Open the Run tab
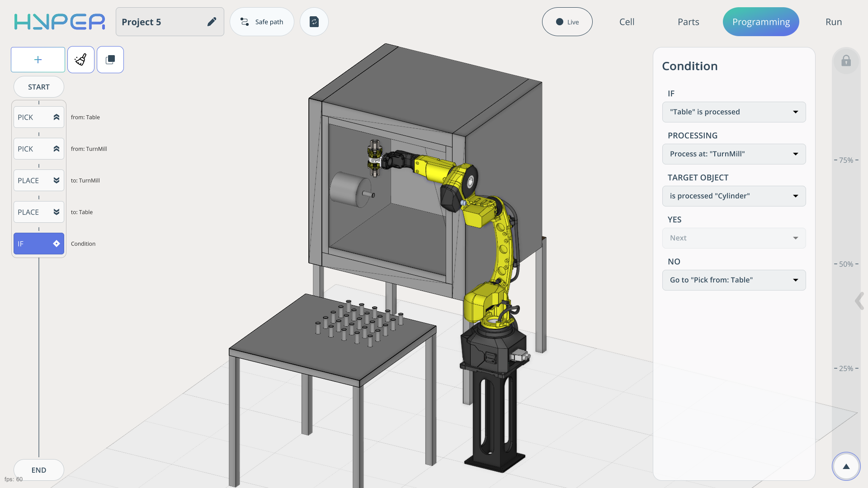This screenshot has width=868, height=488. tap(833, 22)
